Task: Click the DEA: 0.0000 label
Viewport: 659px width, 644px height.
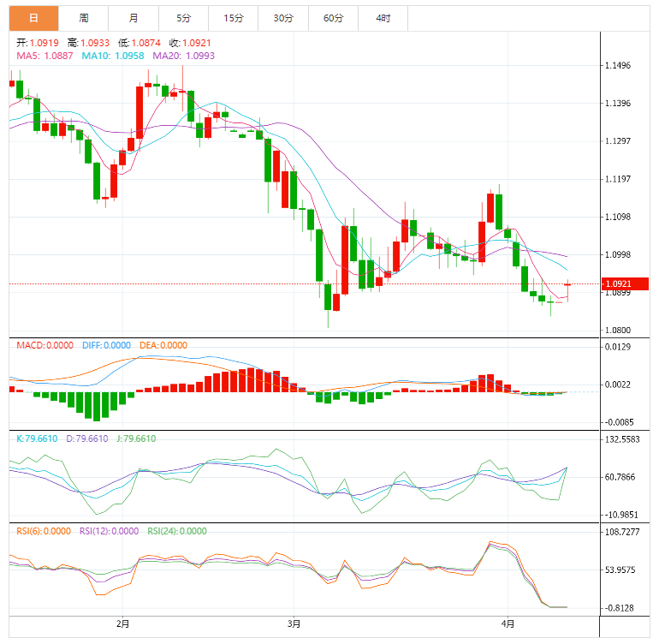Action: 163,345
